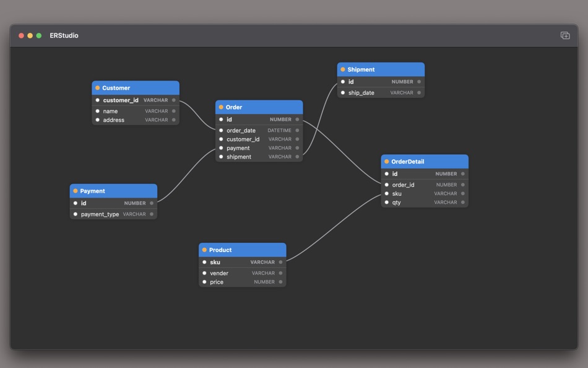Click the VARCHAR type label on customer_id
588x368 pixels.
coord(157,100)
